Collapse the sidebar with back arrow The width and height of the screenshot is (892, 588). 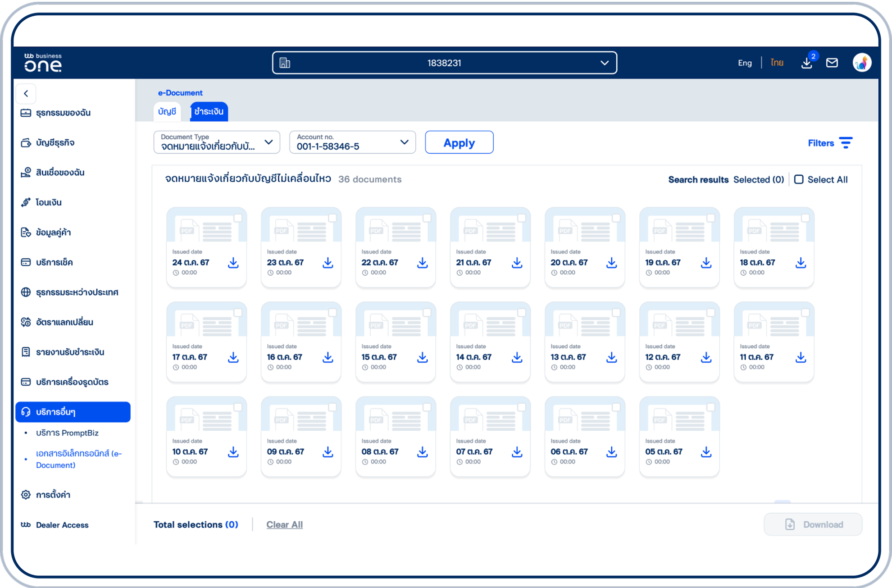(x=26, y=93)
